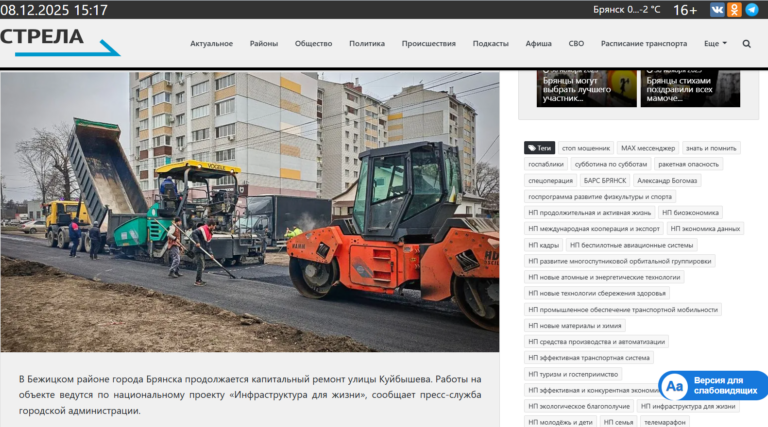Click the Брянск weather link
The image size is (768, 427).
coord(627,10)
